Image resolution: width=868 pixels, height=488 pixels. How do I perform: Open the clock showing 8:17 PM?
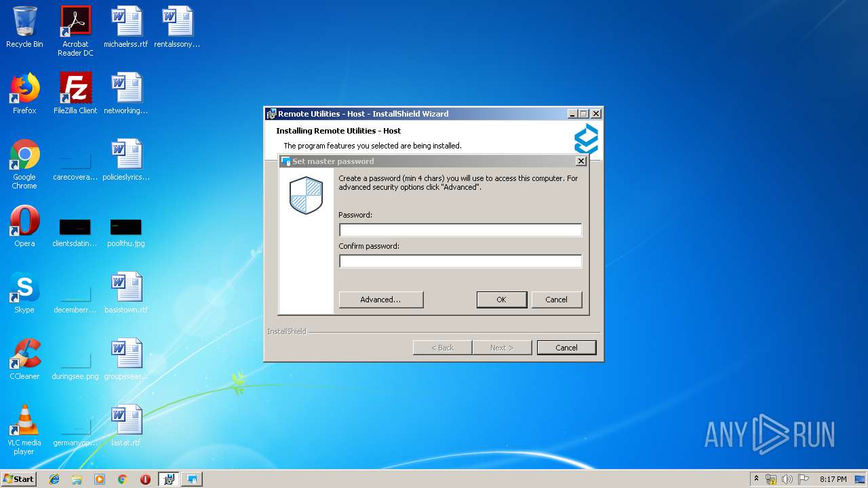click(833, 479)
